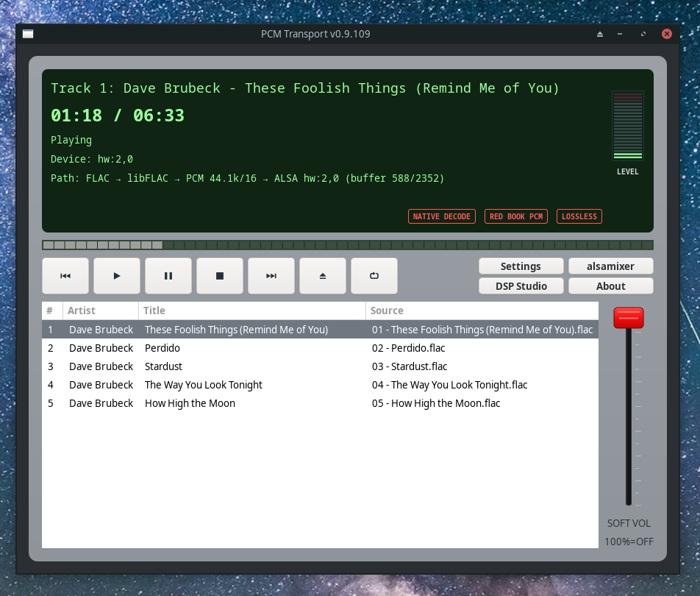Click the play button
This screenshot has height=596, width=700.
pyautogui.click(x=116, y=276)
